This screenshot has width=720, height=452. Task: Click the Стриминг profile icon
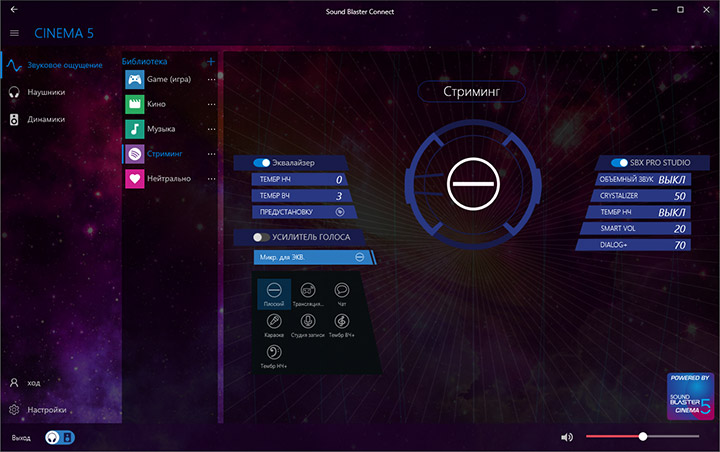pos(135,154)
